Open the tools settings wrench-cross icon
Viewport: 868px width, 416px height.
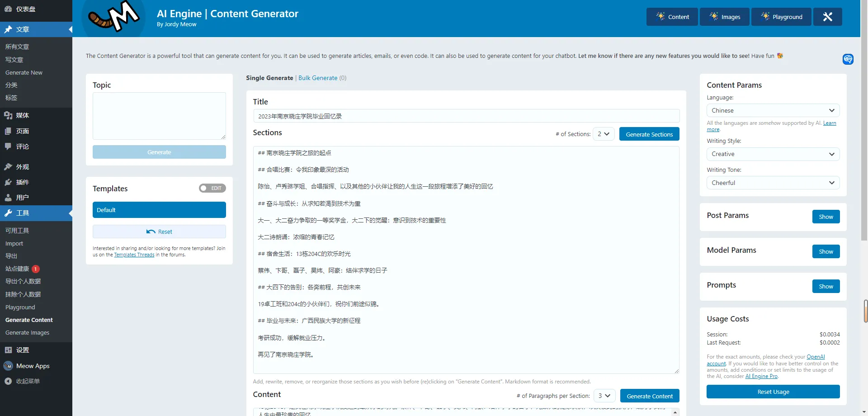coord(827,17)
